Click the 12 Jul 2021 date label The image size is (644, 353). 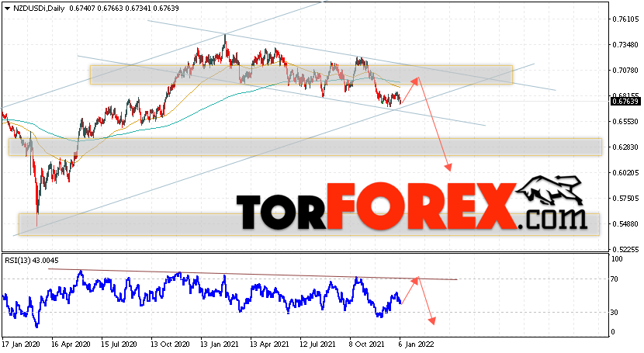pos(319,344)
